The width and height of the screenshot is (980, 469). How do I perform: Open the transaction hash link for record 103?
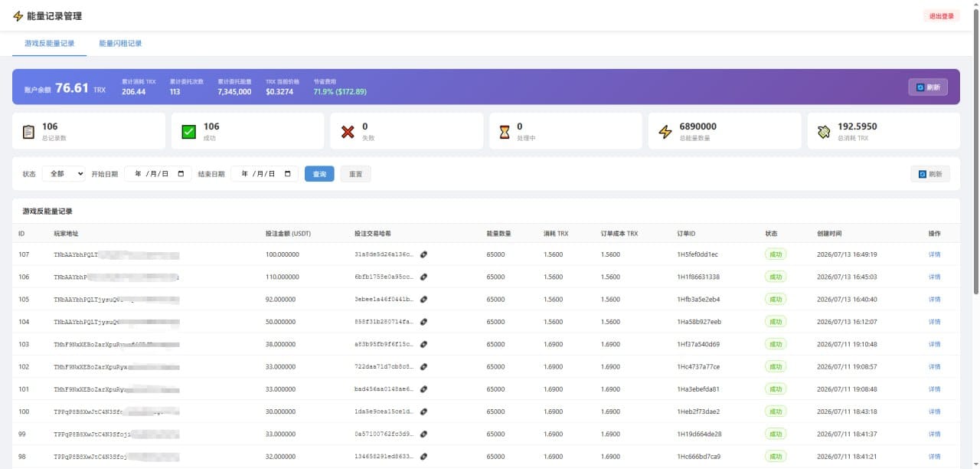point(423,344)
